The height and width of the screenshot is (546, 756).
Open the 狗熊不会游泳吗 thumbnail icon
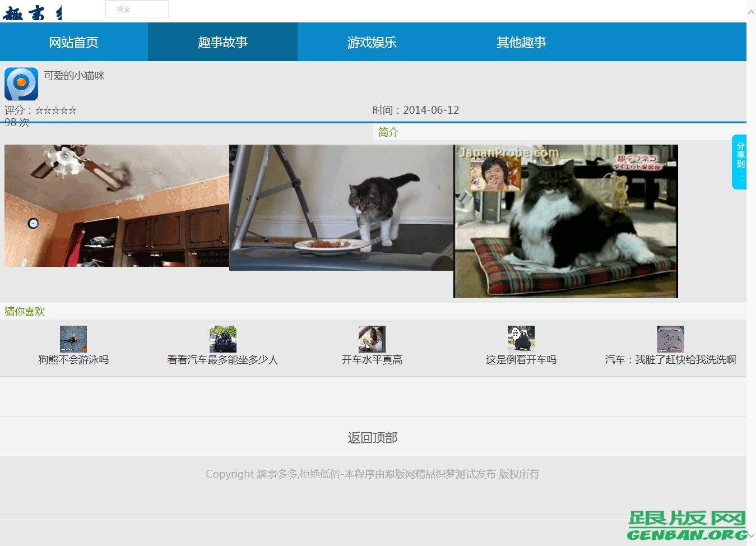73,339
